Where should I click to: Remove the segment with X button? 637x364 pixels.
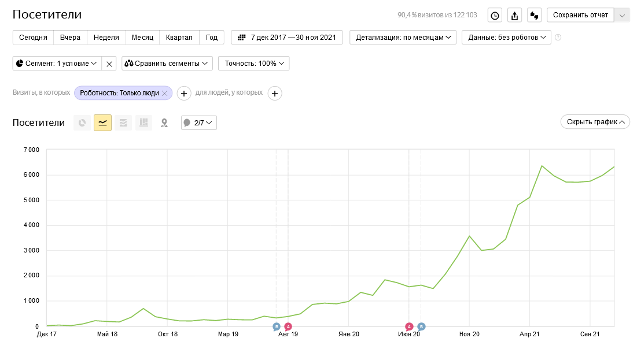(109, 64)
